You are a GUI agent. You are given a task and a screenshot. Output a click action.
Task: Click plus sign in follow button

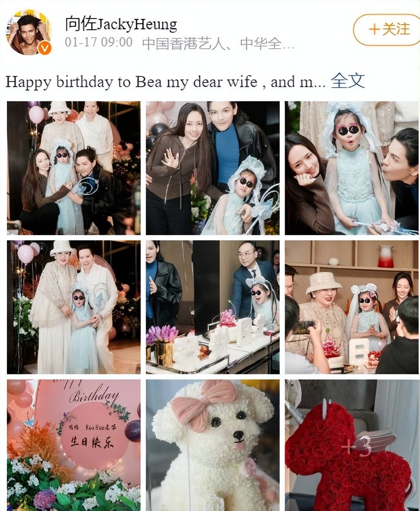[374, 30]
